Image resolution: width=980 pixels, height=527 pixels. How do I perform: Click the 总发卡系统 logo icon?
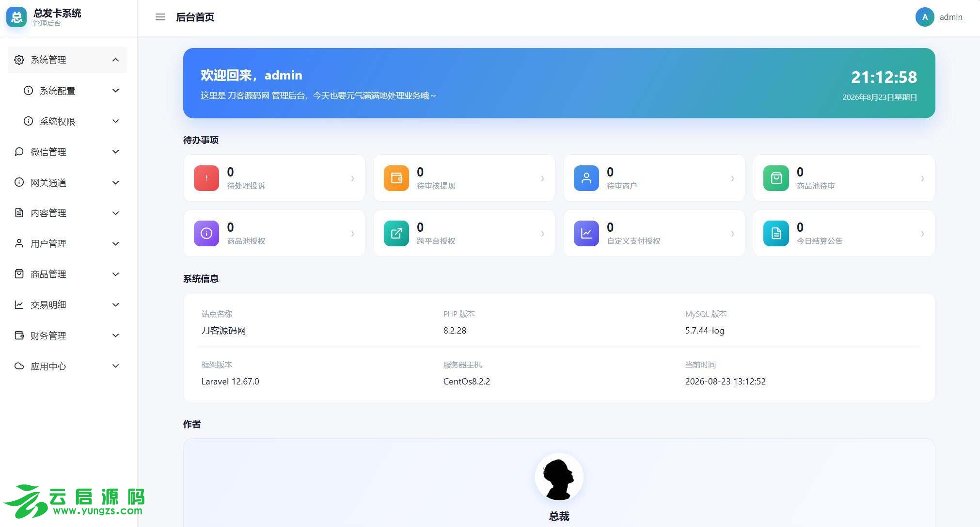click(16, 17)
